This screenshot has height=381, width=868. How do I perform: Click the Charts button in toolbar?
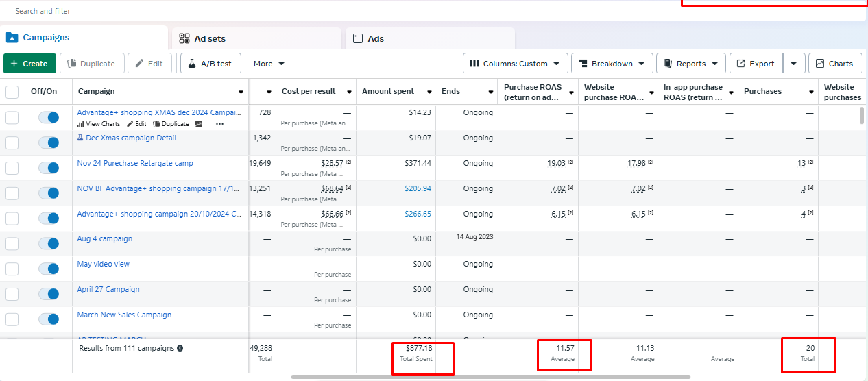click(x=834, y=64)
